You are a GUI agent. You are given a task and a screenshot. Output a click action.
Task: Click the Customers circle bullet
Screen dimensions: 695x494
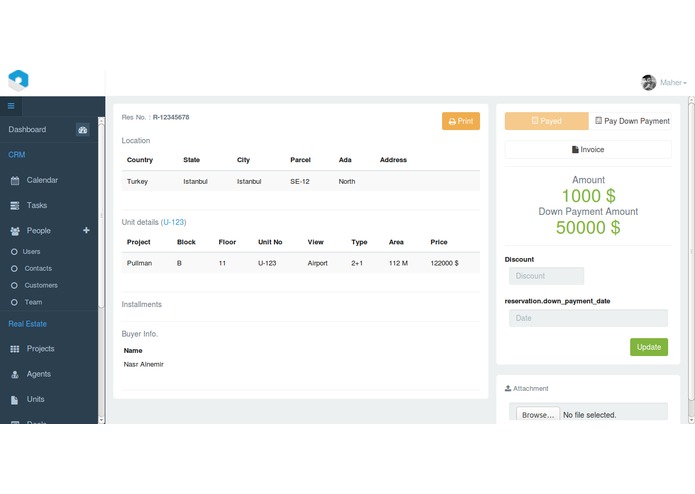pyautogui.click(x=14, y=285)
